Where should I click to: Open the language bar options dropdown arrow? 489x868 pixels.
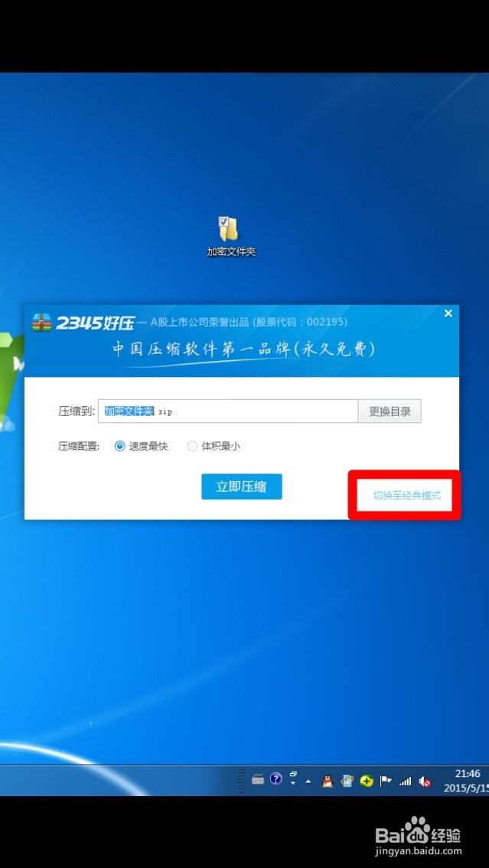tap(293, 783)
